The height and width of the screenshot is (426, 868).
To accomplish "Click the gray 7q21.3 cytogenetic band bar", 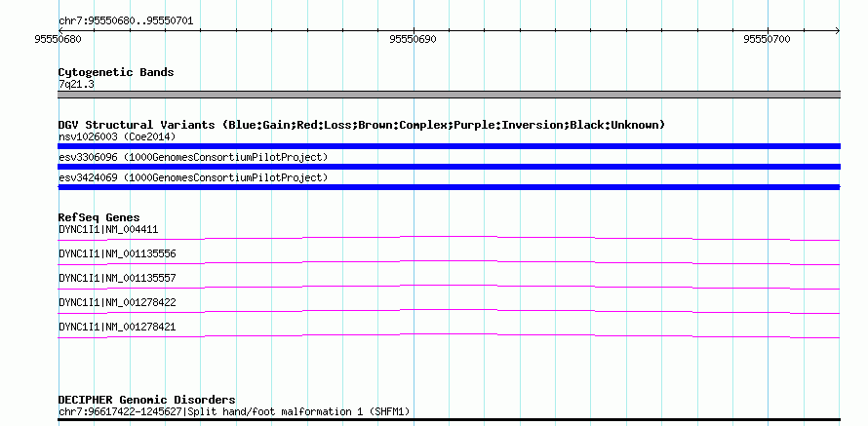I will coord(449,95).
